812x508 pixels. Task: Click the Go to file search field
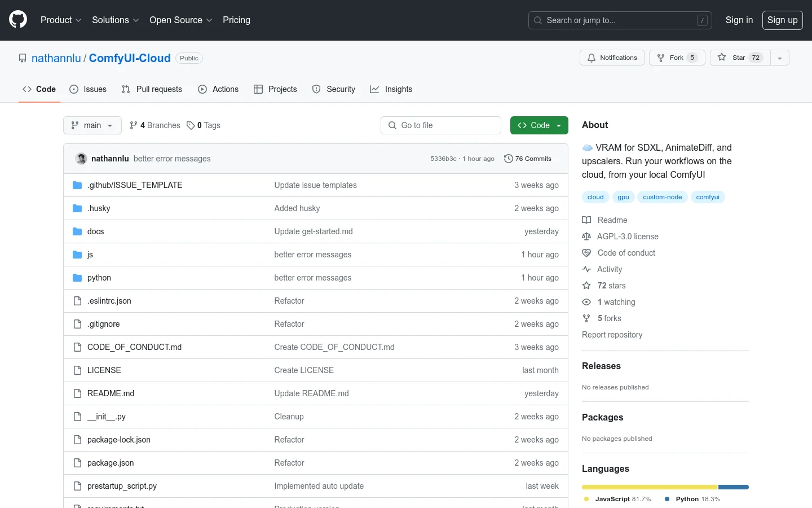point(440,125)
